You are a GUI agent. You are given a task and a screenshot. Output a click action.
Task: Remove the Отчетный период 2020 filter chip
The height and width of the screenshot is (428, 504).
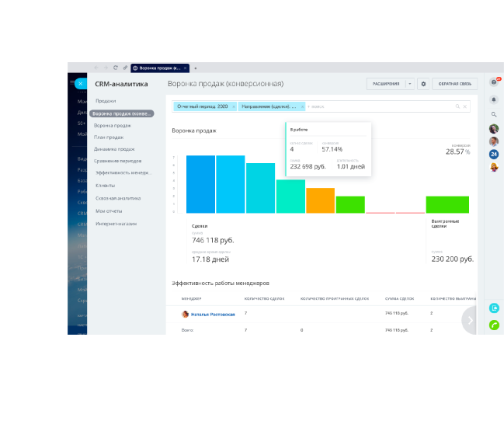[234, 106]
